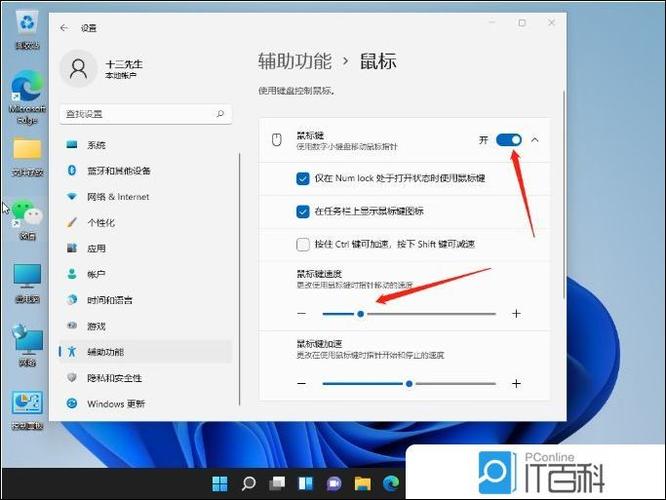The width and height of the screenshot is (666, 500).
Task: Open Windows 更新 category
Action: (x=146, y=403)
